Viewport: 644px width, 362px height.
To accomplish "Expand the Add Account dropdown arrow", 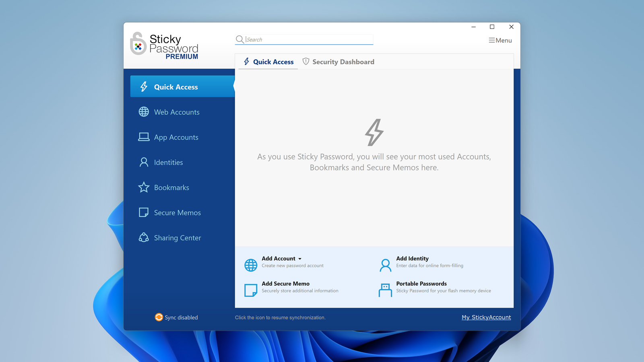I will point(300,259).
